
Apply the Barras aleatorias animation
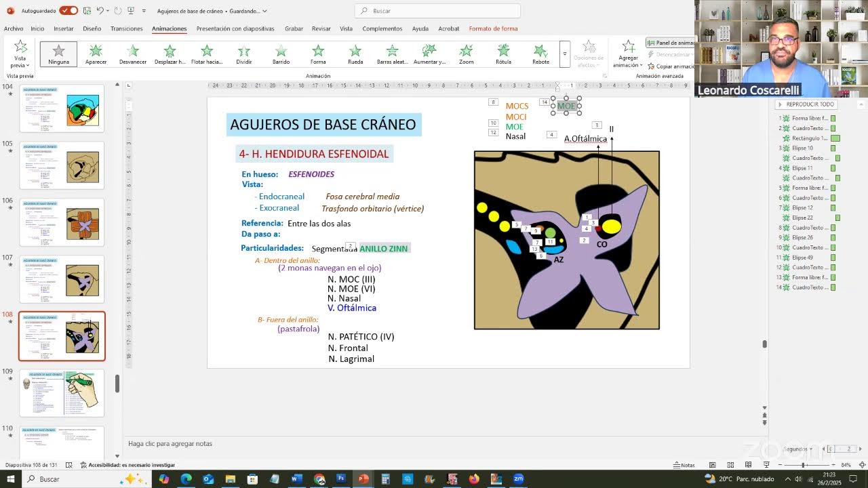click(x=392, y=54)
